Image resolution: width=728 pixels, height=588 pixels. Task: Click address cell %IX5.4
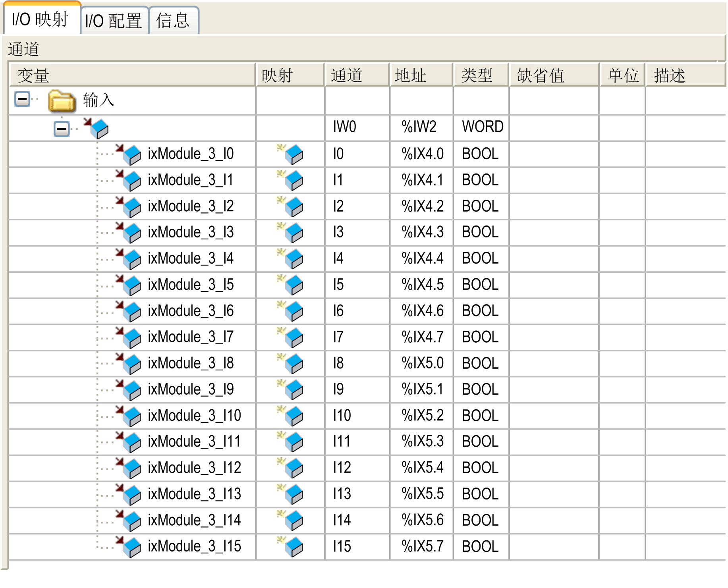422,468
